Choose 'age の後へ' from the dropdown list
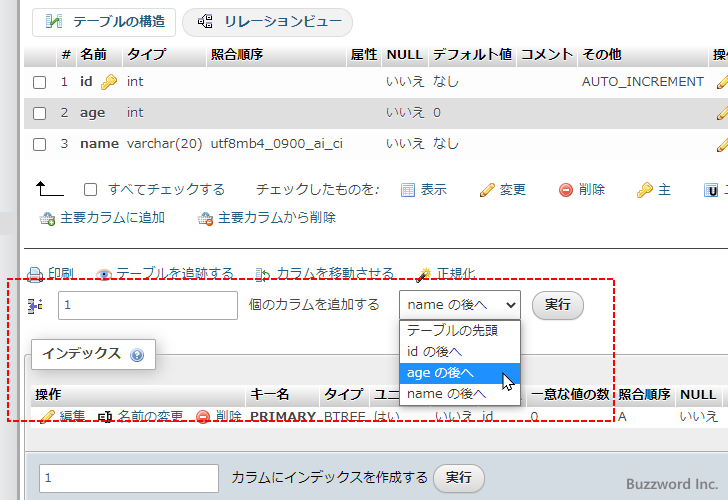Viewport: 728px width, 500px height. point(440,373)
